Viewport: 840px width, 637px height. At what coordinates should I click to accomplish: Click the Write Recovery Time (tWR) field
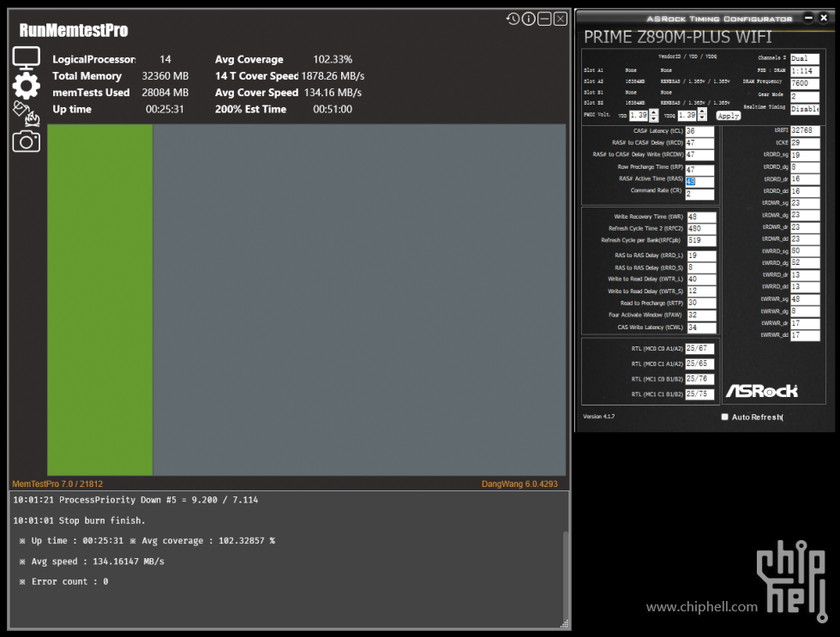tap(701, 217)
